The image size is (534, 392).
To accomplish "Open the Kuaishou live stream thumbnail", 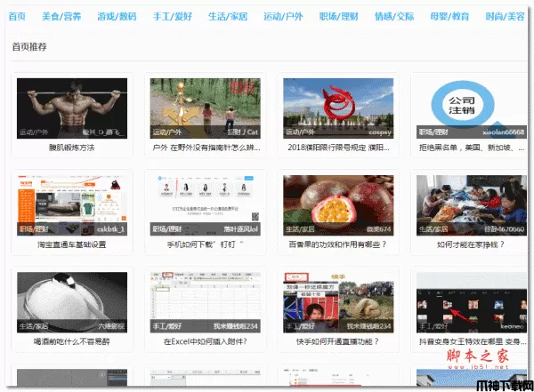I will point(338,302).
